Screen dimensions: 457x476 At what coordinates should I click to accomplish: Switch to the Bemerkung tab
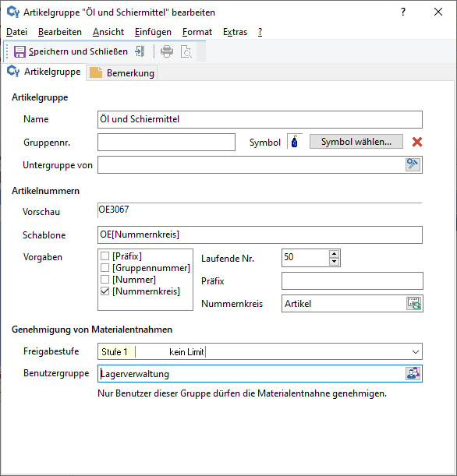[x=122, y=73]
